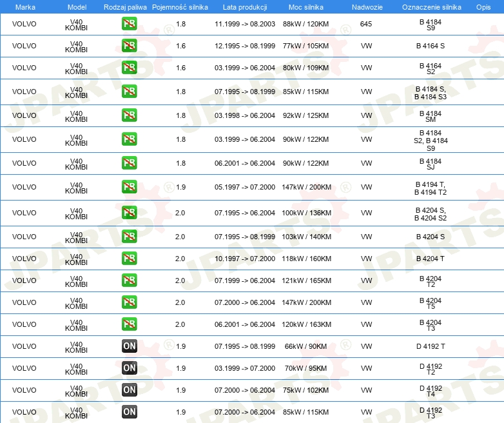Select engine code B 4204 T3 cell
This screenshot has height=423, width=504.
pyautogui.click(x=431, y=325)
